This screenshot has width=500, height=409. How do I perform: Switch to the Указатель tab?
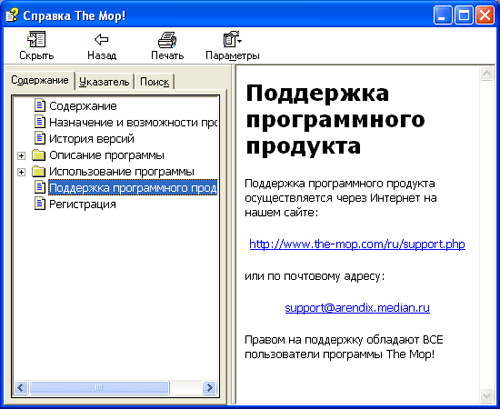[104, 82]
